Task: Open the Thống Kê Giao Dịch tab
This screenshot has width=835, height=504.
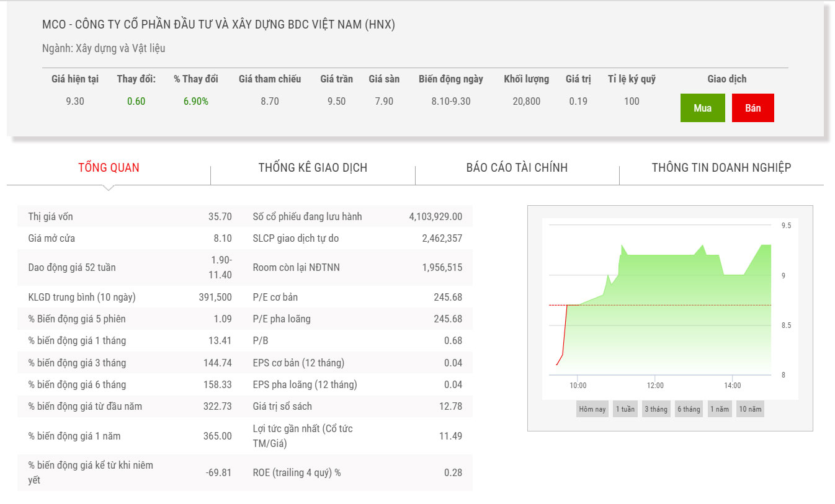Action: (313, 167)
